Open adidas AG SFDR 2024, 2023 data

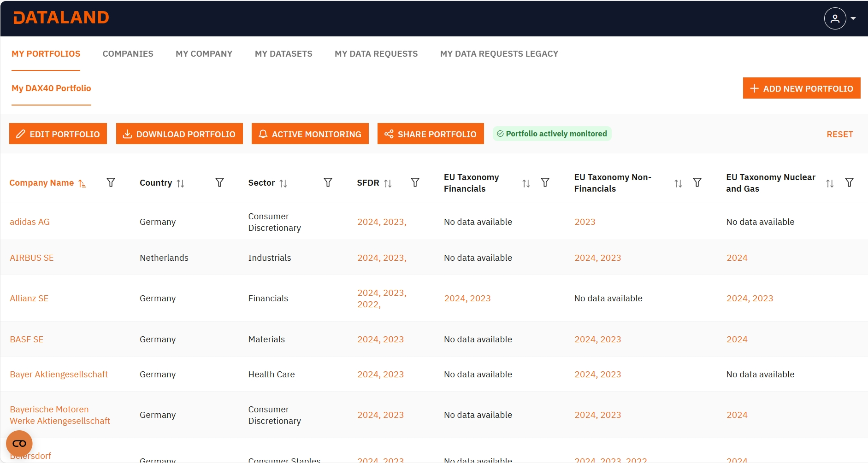[382, 222]
